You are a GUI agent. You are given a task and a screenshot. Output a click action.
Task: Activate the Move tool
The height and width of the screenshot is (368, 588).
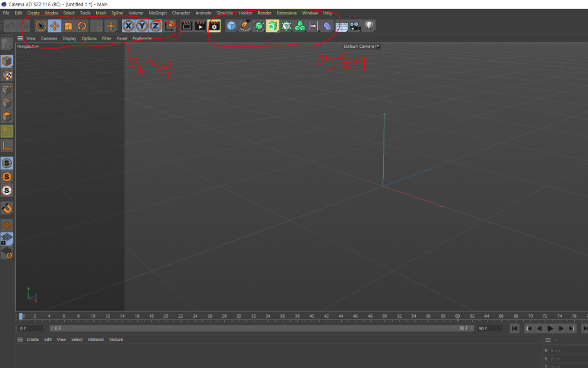[x=55, y=26]
